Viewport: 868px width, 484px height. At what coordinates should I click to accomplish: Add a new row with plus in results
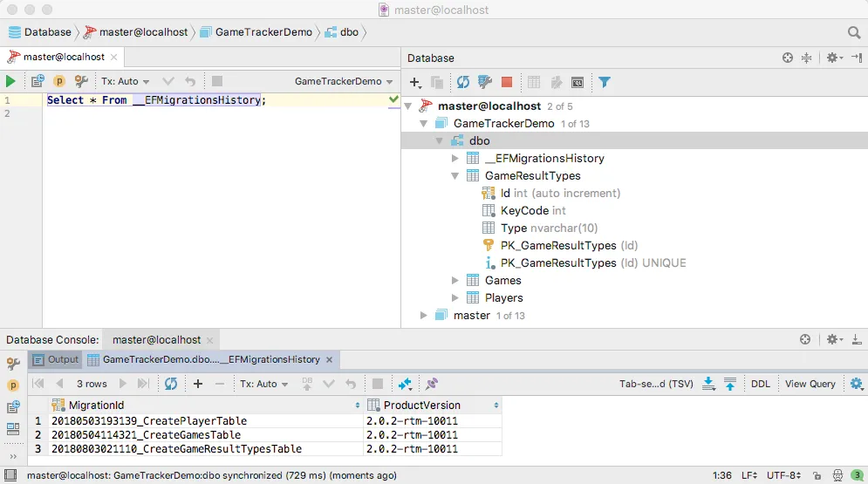pos(198,384)
